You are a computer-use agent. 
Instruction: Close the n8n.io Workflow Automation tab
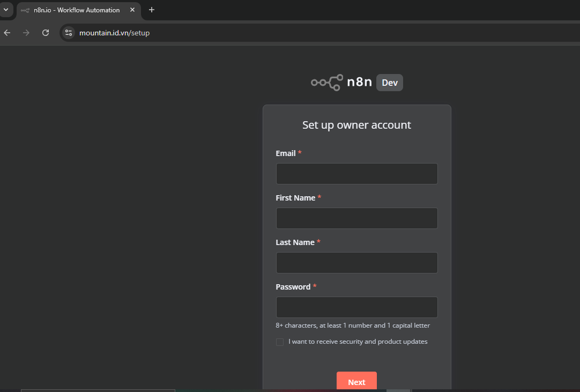(x=132, y=10)
